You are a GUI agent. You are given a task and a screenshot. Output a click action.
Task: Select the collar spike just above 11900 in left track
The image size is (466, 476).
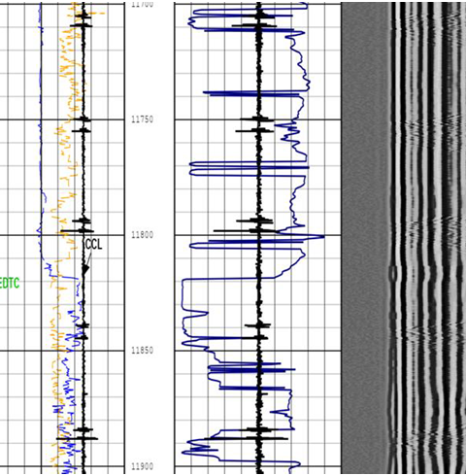pyautogui.click(x=77, y=438)
